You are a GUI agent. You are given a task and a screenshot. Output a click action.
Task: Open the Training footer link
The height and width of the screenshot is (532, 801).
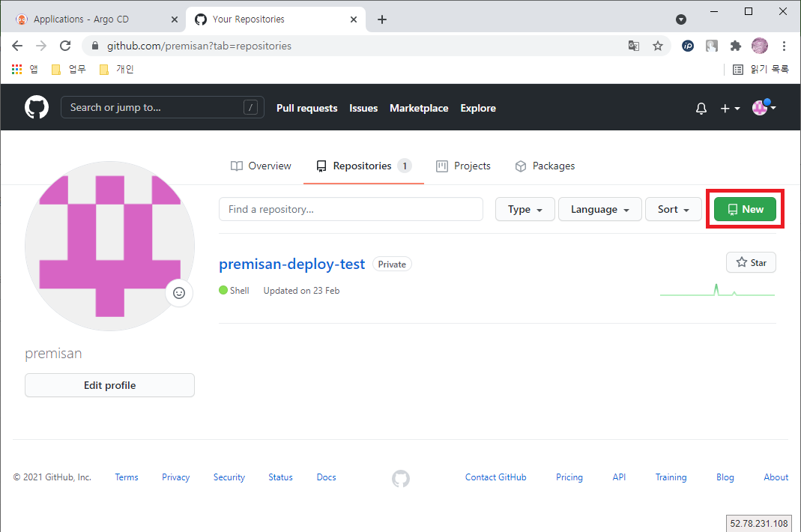click(x=671, y=477)
